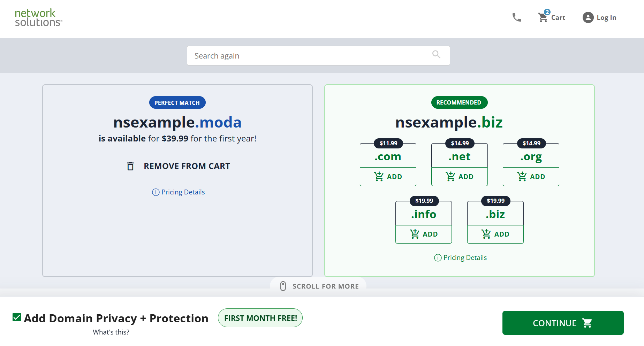
Task: Click info icon beside nsexample.biz Pricing Details
Action: 438,258
